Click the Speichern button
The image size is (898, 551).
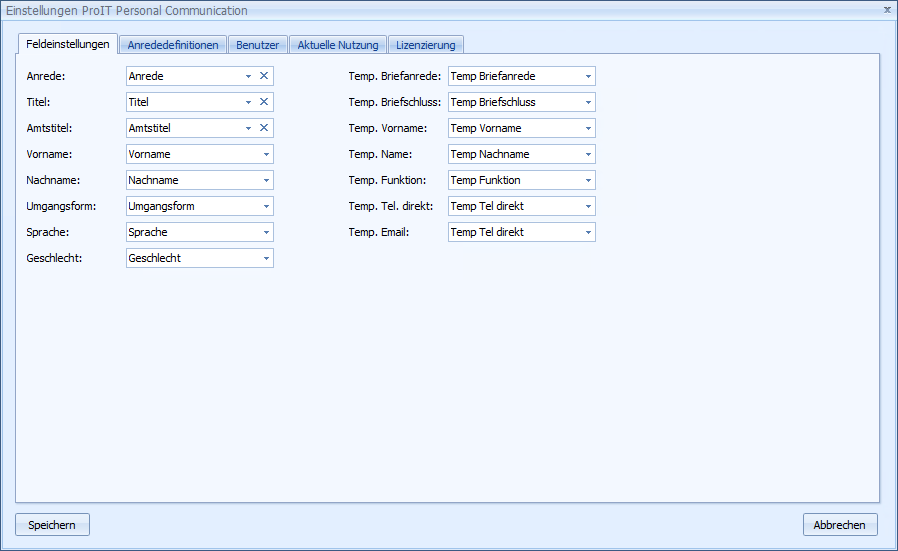click(x=52, y=525)
